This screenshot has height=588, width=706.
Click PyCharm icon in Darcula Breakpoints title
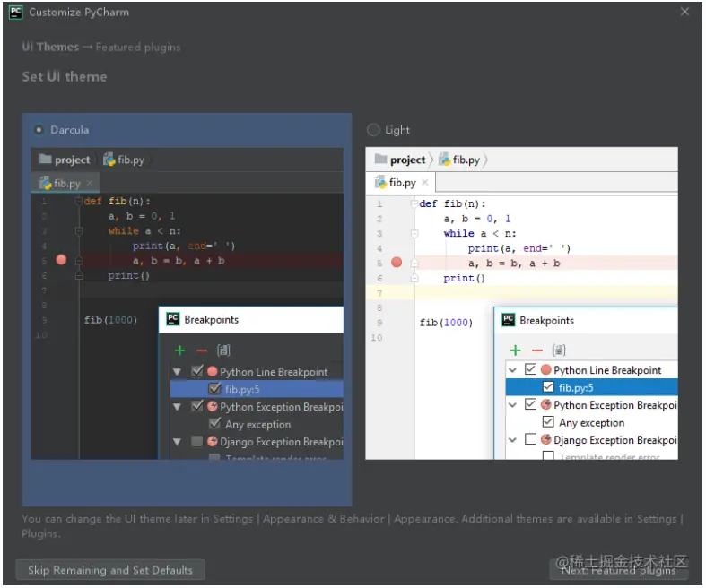pyautogui.click(x=173, y=319)
